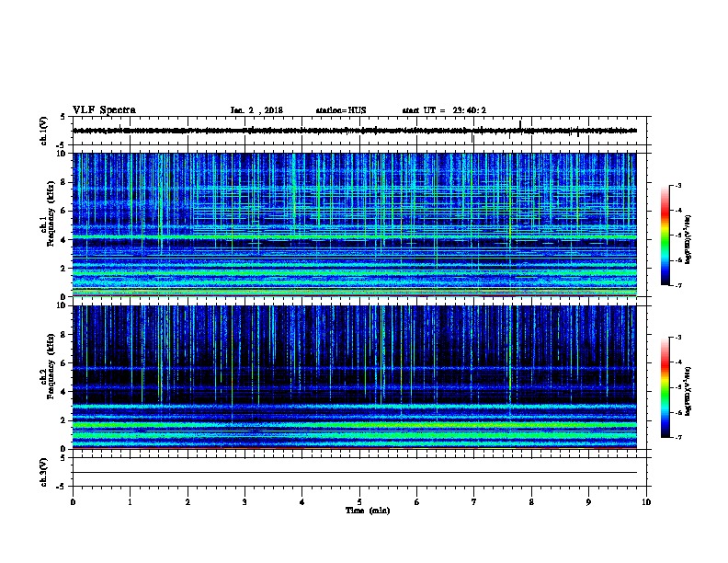This screenshot has width=728, height=563.
Task: Click the ch.1 spectrogram "8" kHz tick label
Action: pos(64,182)
